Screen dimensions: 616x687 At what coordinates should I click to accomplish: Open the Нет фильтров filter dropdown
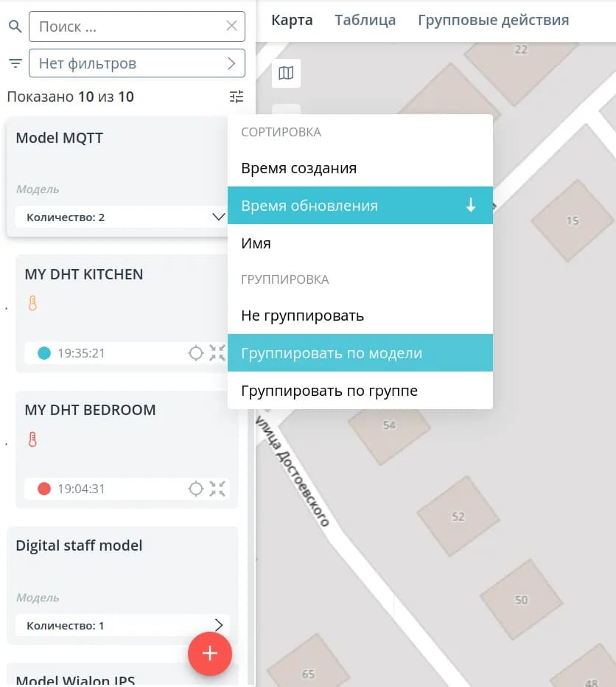[137, 63]
